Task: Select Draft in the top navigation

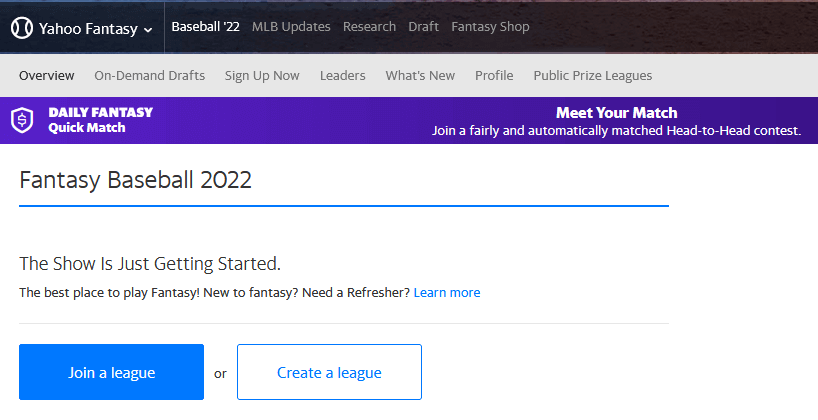Action: [x=423, y=27]
